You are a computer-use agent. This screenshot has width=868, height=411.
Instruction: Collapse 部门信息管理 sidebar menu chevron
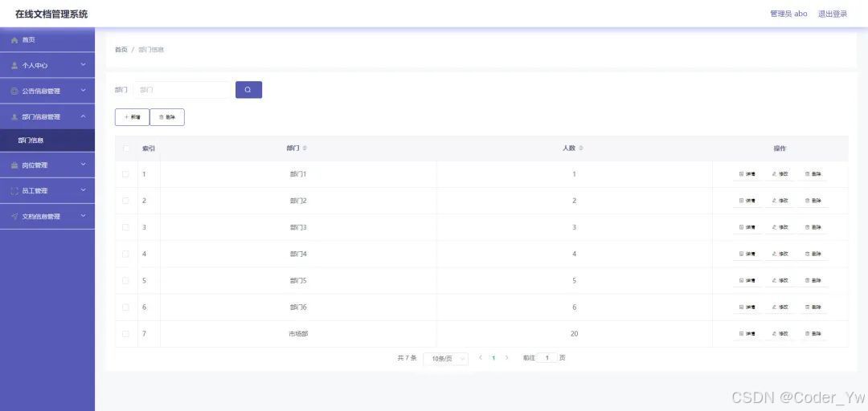83,116
